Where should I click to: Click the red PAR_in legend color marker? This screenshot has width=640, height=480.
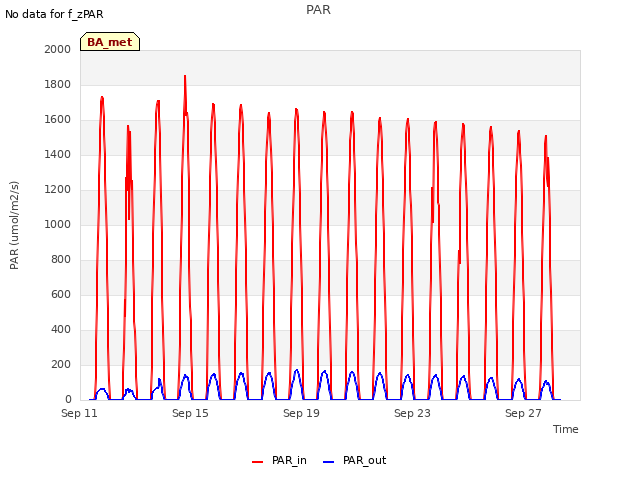[258, 462]
